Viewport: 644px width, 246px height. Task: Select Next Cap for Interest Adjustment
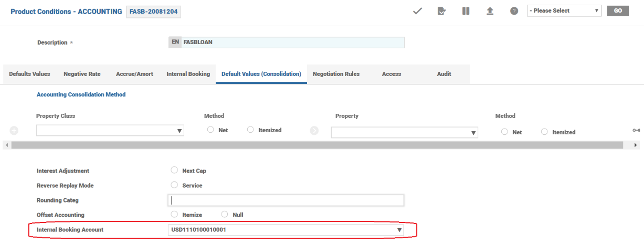point(174,170)
